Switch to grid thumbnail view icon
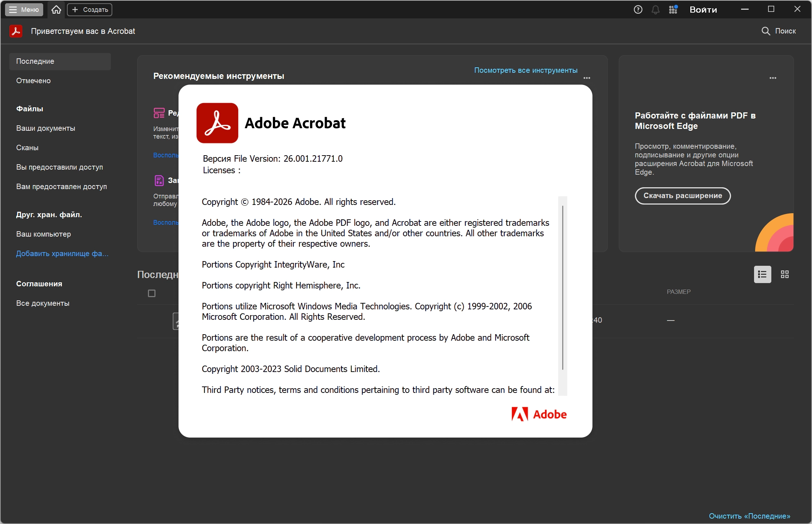 click(x=785, y=274)
